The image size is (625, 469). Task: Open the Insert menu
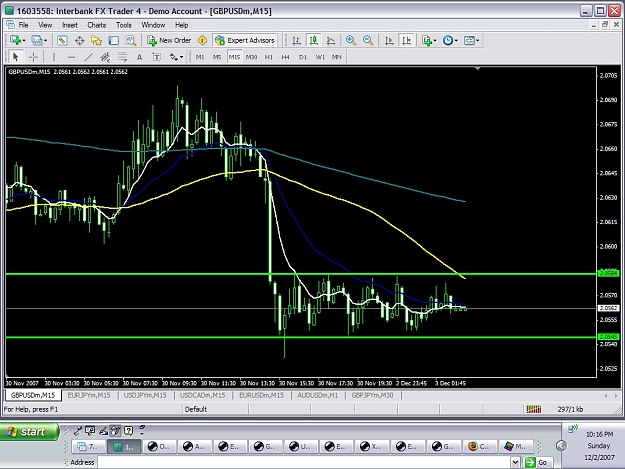tap(70, 25)
